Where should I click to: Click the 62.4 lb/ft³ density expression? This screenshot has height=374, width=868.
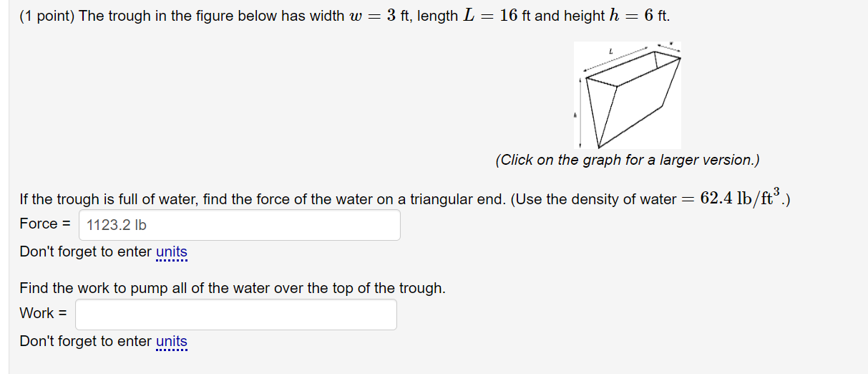pos(741,197)
